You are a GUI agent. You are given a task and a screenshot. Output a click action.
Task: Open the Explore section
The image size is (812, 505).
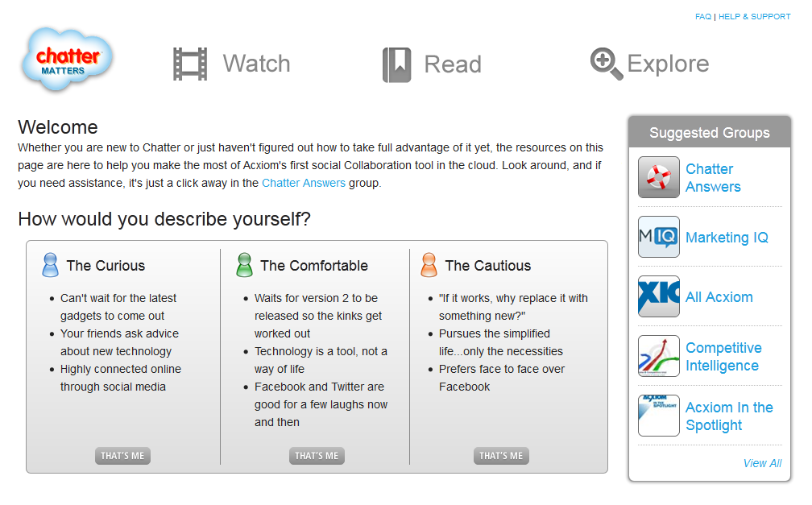click(668, 64)
